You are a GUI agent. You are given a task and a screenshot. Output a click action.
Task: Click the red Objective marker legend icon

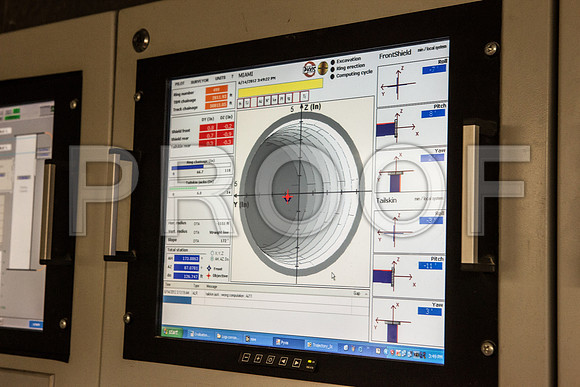coord(209,276)
